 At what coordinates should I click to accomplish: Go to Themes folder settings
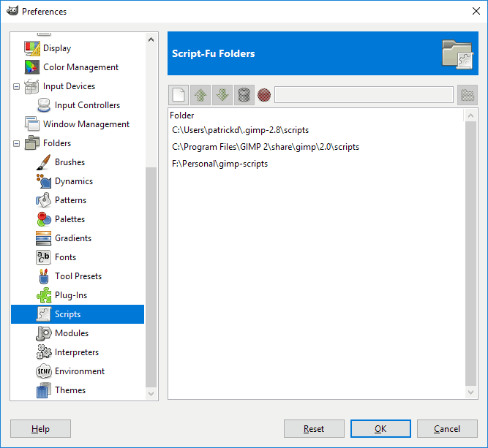coord(70,390)
